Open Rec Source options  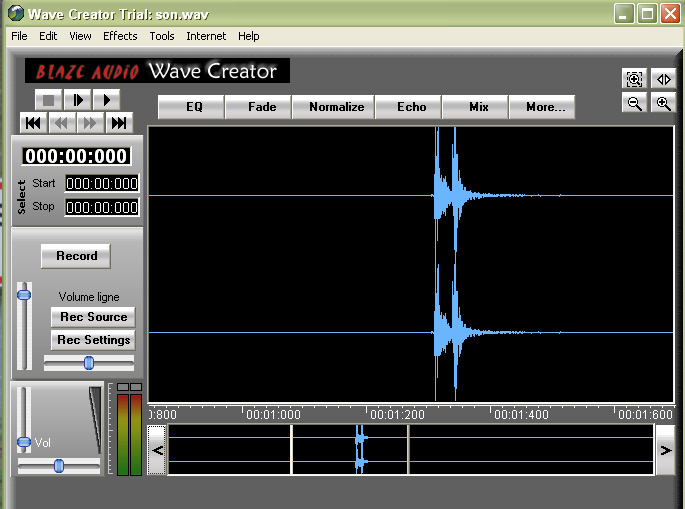click(x=93, y=317)
